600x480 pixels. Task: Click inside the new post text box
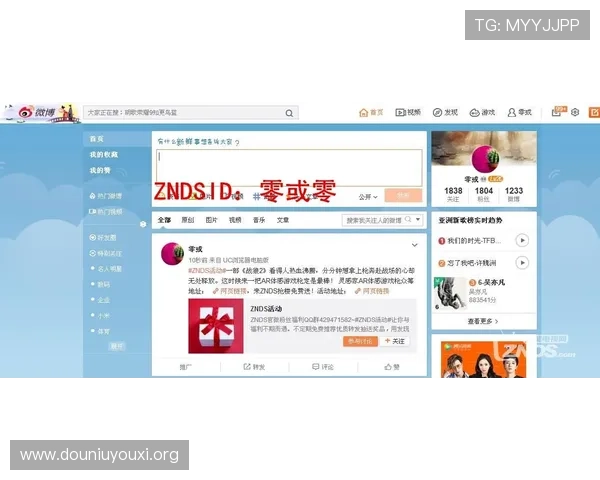pyautogui.click(x=289, y=168)
